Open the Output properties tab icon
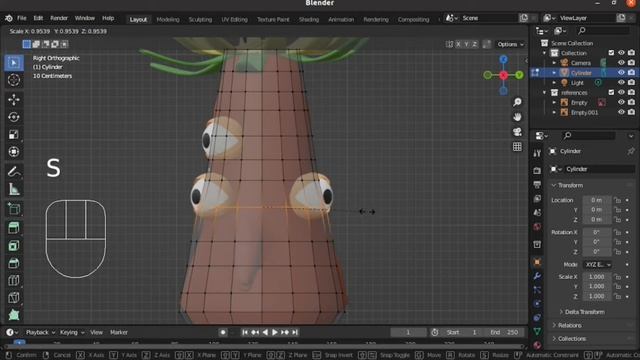This screenshot has height=360, width=640. [537, 184]
